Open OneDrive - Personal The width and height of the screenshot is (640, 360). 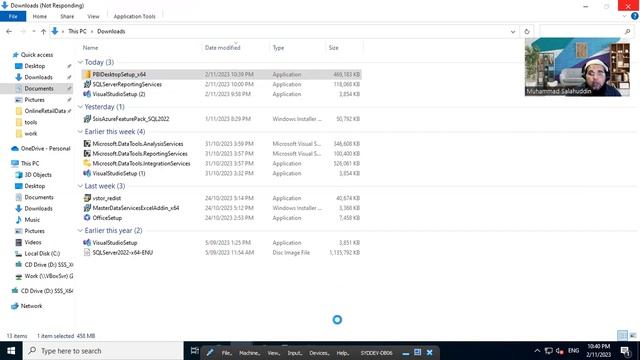(x=45, y=149)
